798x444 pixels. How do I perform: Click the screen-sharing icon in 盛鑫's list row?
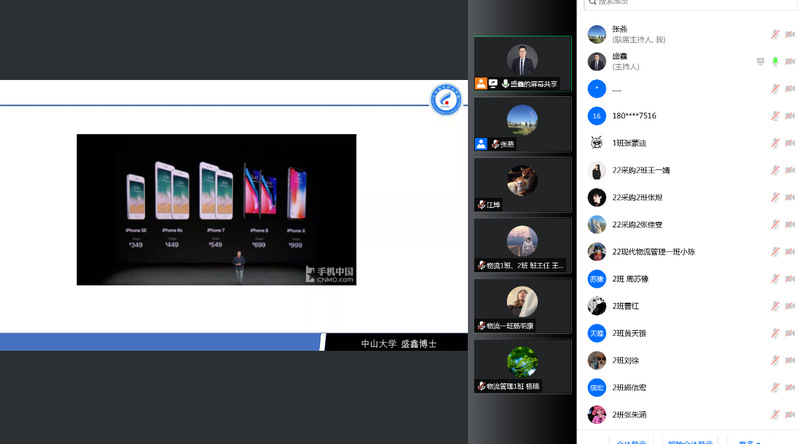760,62
